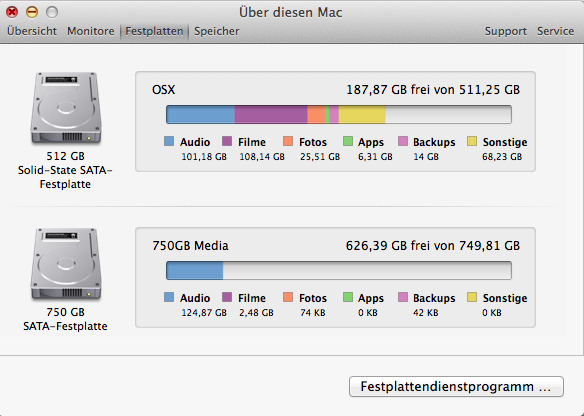Viewport: 584px width, 416px height.
Task: Click the purple Filme segment in OSX bar
Action: pos(271,114)
